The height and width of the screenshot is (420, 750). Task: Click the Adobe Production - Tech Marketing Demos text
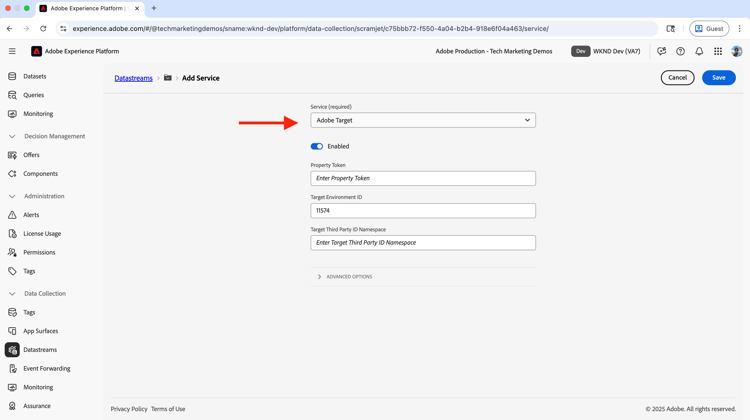(494, 51)
